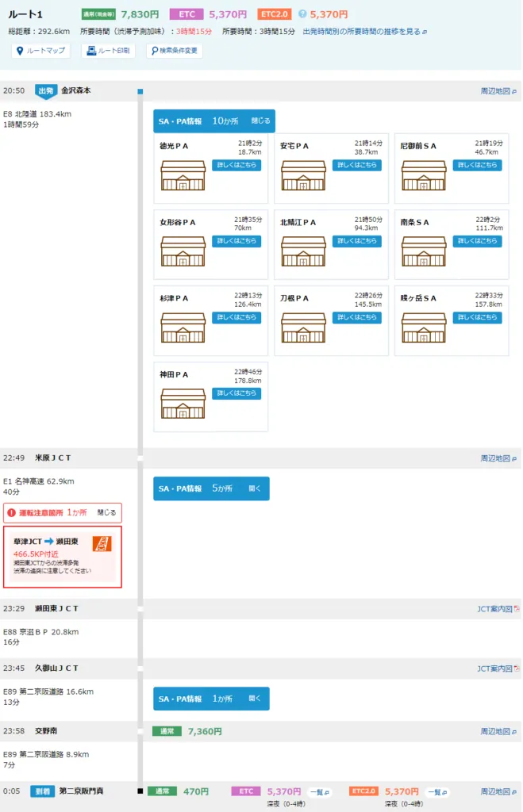Click the 通常(現金等) fare badge at top
Viewport: 523px width, 812px height.
pos(98,14)
